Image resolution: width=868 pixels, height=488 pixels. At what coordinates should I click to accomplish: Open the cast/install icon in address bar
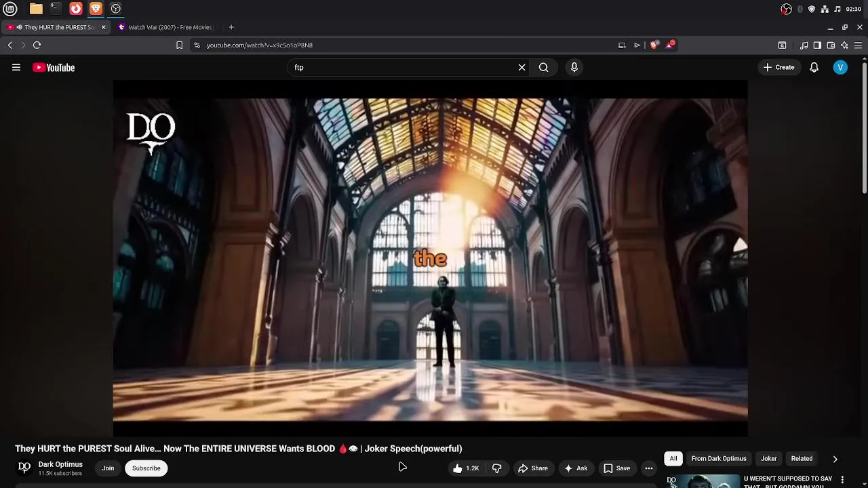pos(622,45)
